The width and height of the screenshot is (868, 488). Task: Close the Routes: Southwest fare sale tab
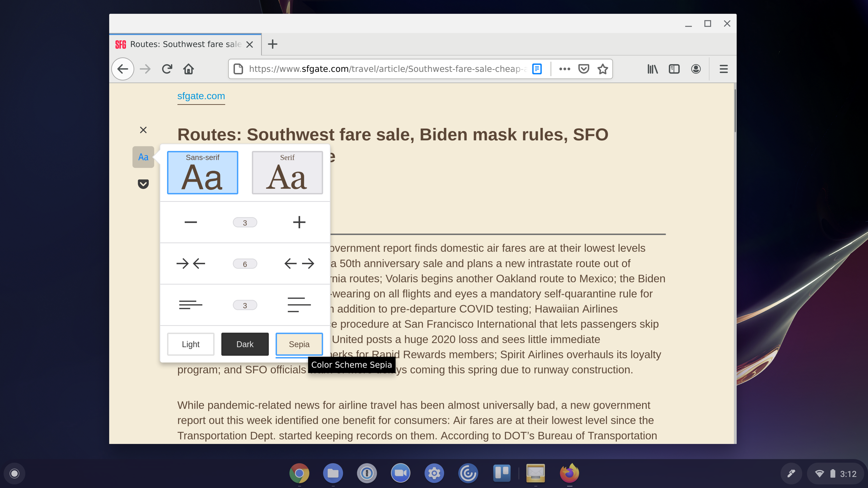[249, 45]
